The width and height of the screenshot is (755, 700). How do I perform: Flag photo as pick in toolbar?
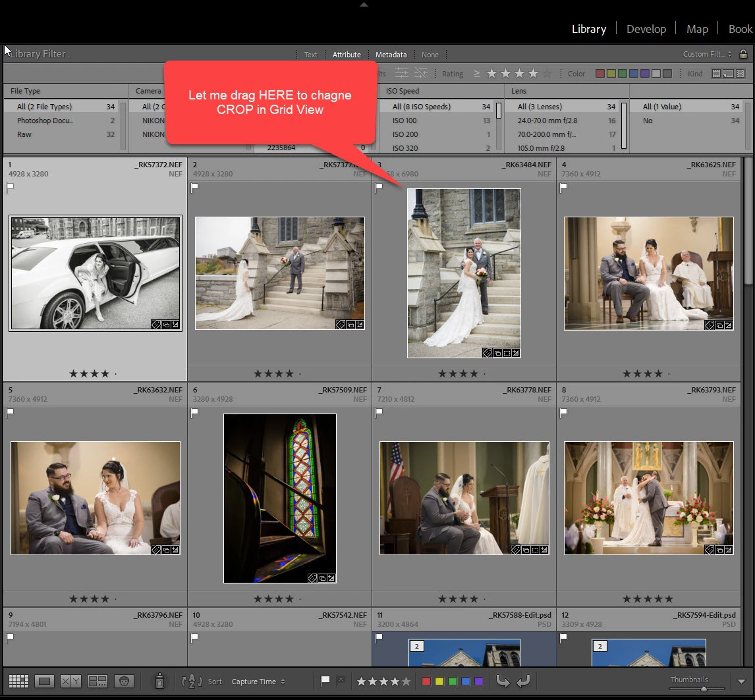tap(325, 680)
